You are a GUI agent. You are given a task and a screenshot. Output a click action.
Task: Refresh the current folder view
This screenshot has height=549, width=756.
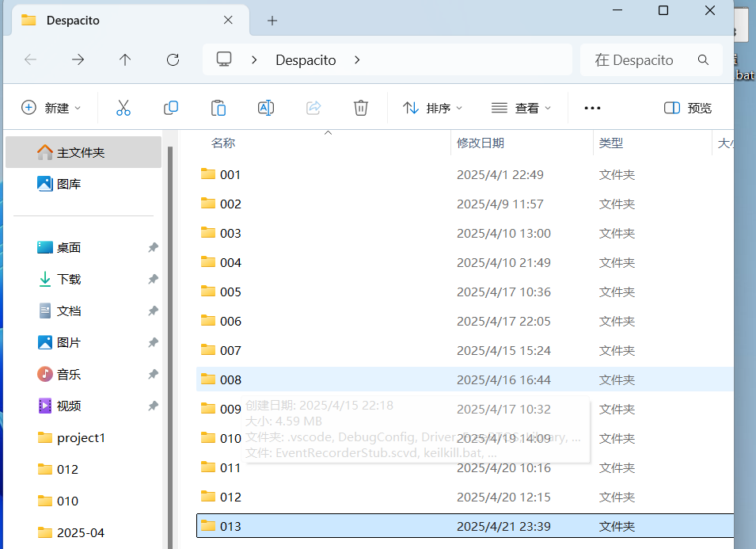coord(173,60)
